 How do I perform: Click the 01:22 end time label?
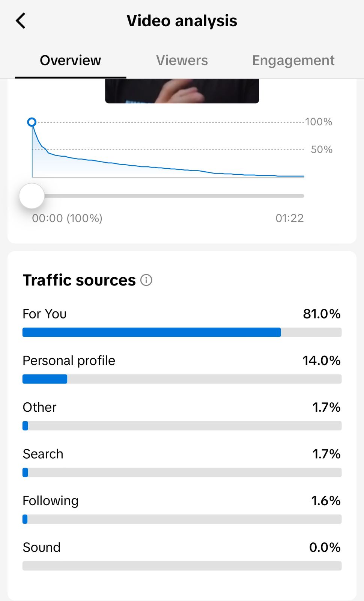tap(289, 218)
